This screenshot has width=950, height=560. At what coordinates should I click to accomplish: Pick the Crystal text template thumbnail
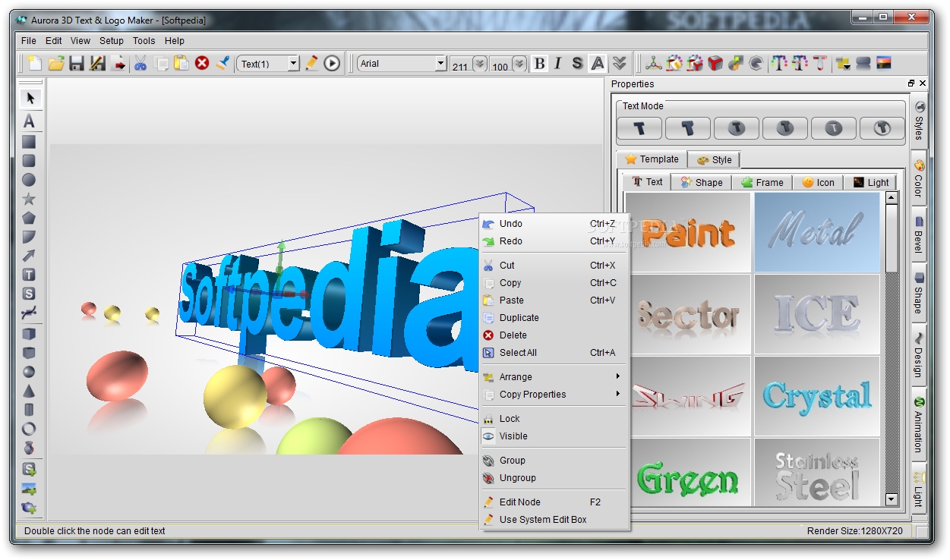tap(817, 395)
